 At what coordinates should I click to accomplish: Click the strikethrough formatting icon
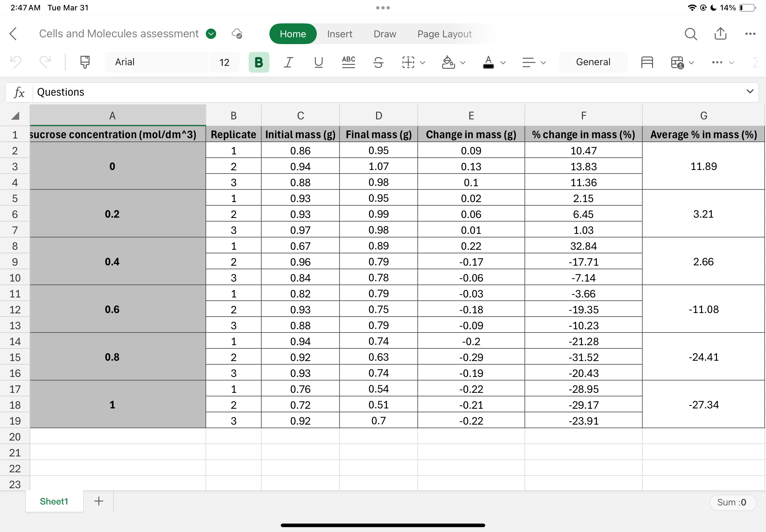coord(378,62)
